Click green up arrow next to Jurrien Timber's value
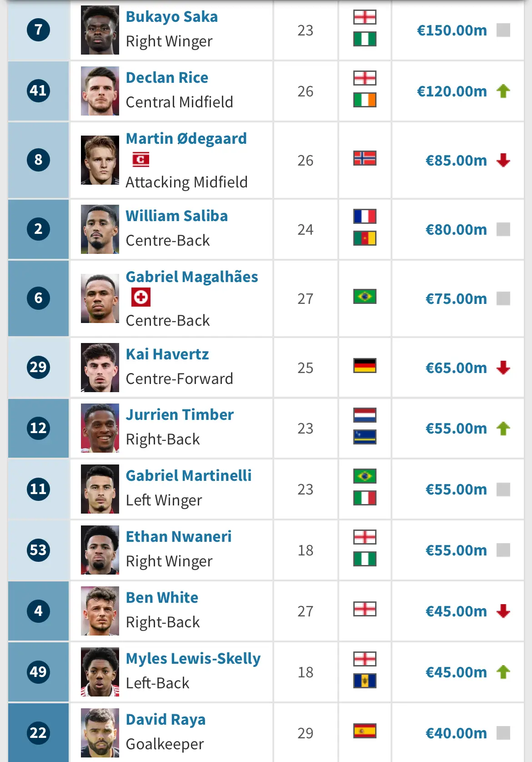 click(503, 429)
